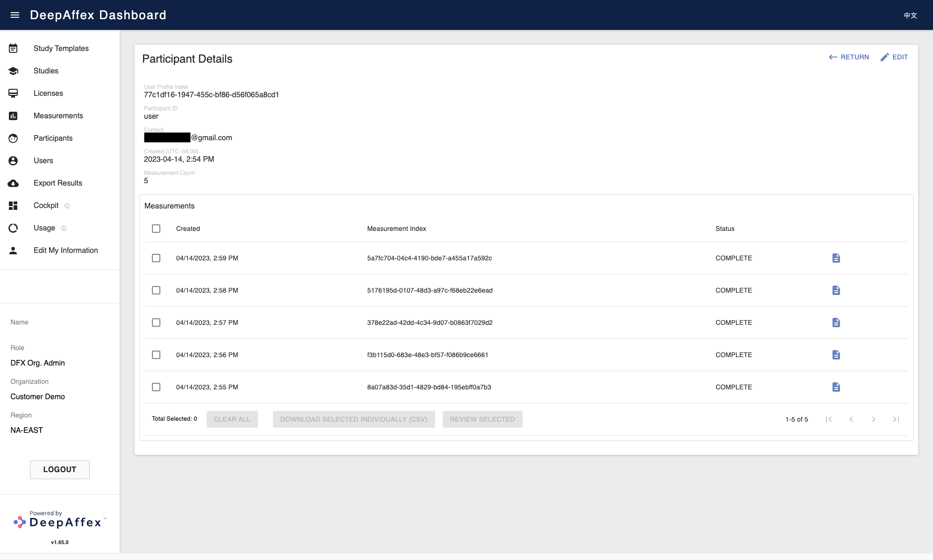Click the Usage donut icon
Viewport: 933px width, 560px height.
click(x=13, y=228)
